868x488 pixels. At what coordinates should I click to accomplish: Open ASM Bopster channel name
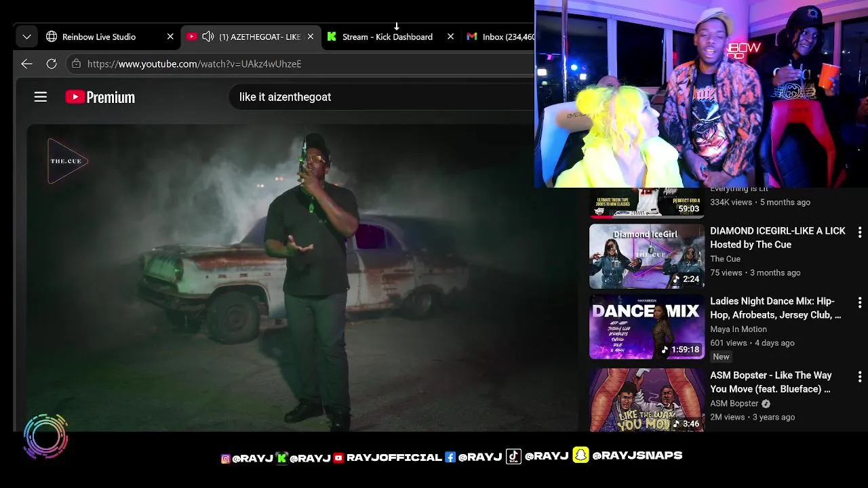734,403
